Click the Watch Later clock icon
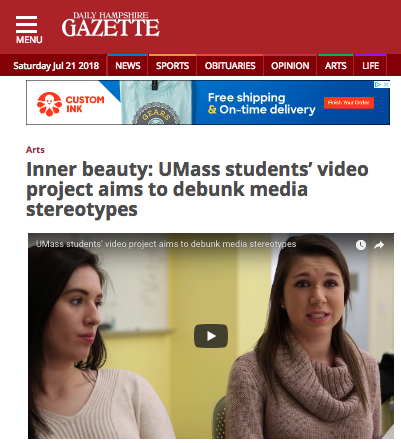The height and width of the screenshot is (443, 401). pos(361,245)
